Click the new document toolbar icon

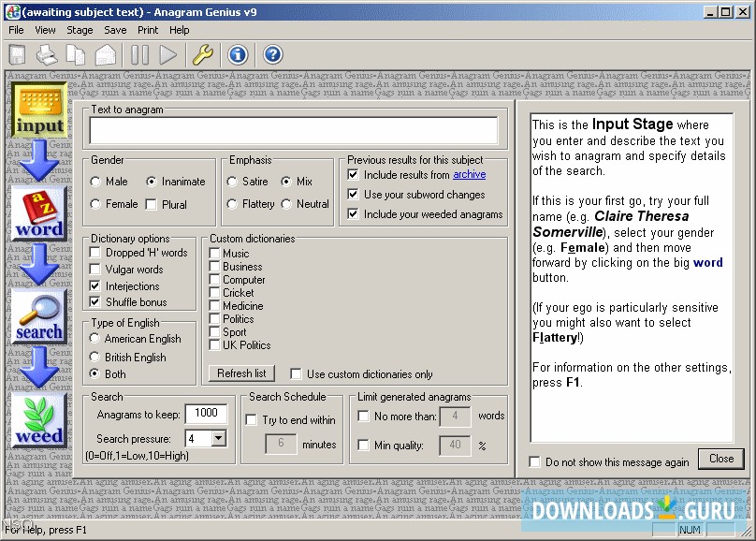click(18, 54)
